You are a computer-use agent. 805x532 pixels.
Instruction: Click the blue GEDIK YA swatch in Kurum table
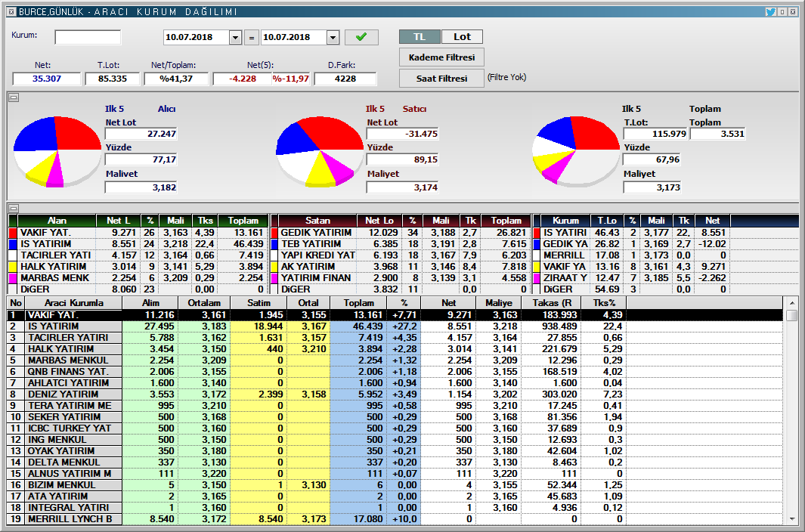pyautogui.click(x=537, y=244)
